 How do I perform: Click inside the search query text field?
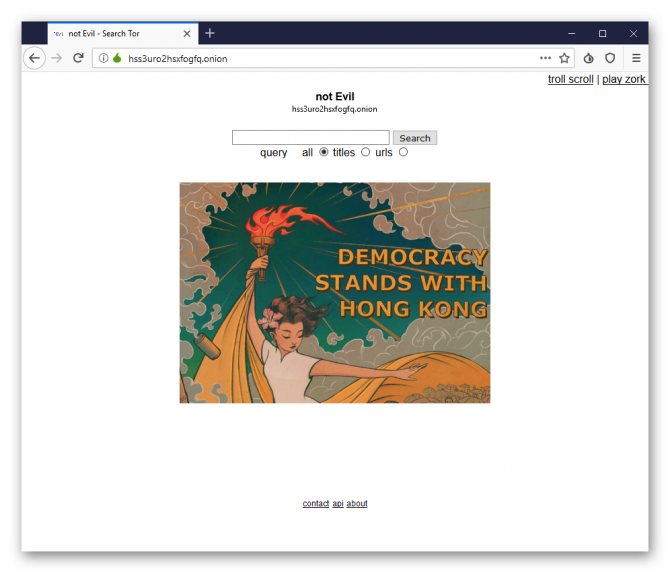click(310, 138)
